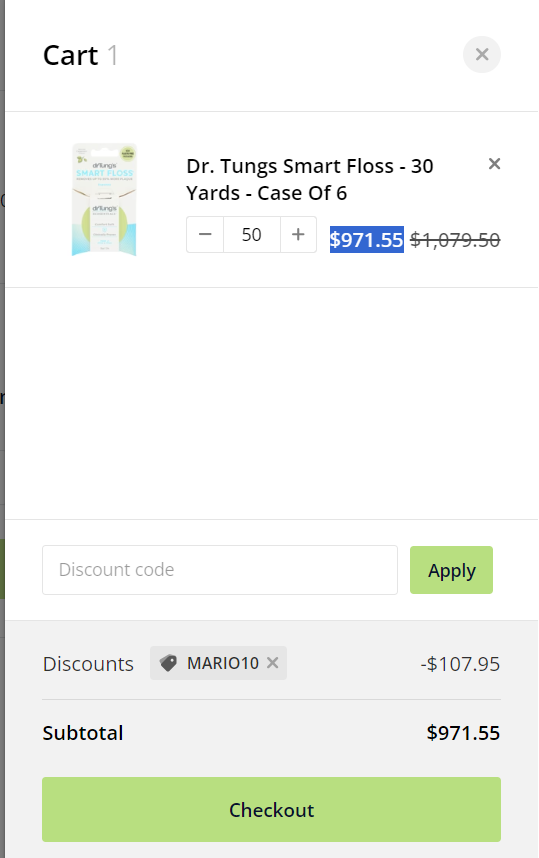This screenshot has width=539, height=858.
Task: Click the struck-through $1,079.50 original price
Action: point(455,240)
